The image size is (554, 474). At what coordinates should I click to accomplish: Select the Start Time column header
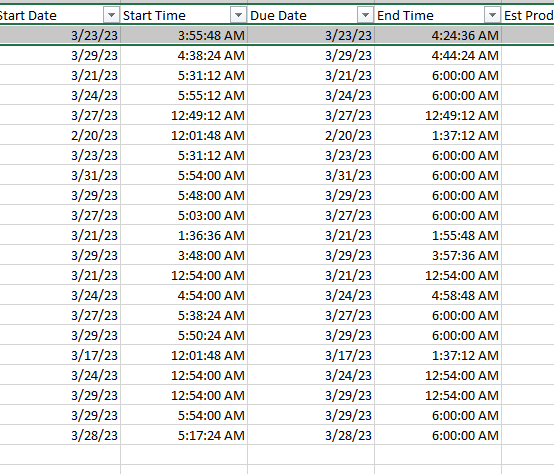click(184, 15)
